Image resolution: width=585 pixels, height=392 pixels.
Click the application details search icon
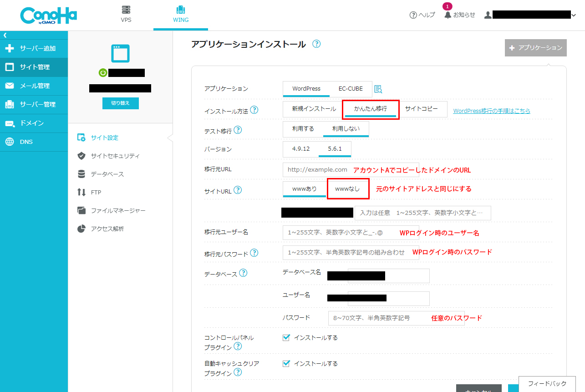tap(378, 89)
